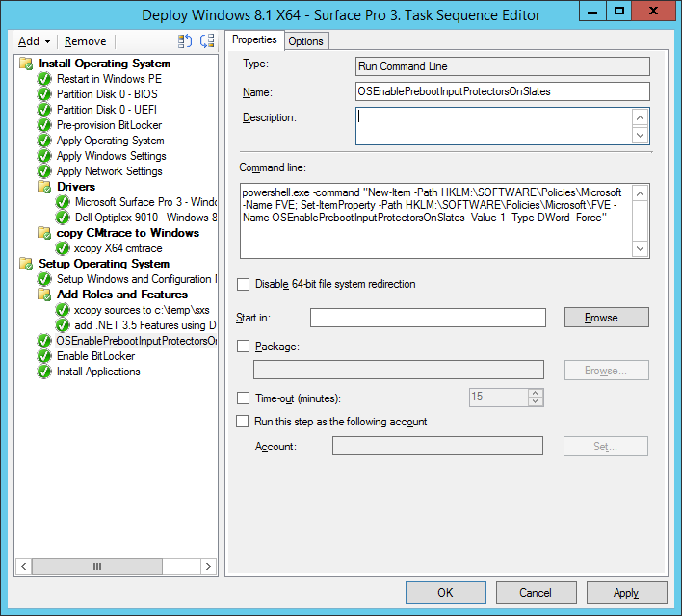682x616 pixels.
Task: Click the Setup Operating System folder icon
Action: click(x=26, y=264)
